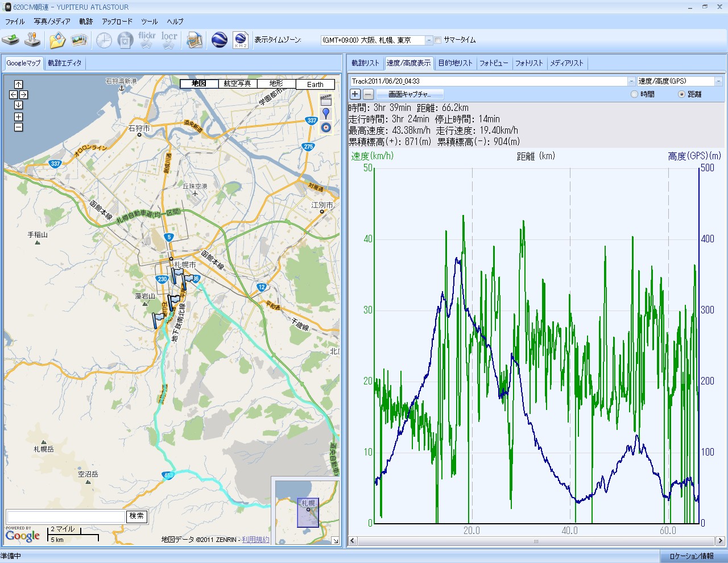This screenshot has height=563, width=728.
Task: Launch Google Earth globe icon
Action: coord(219,40)
